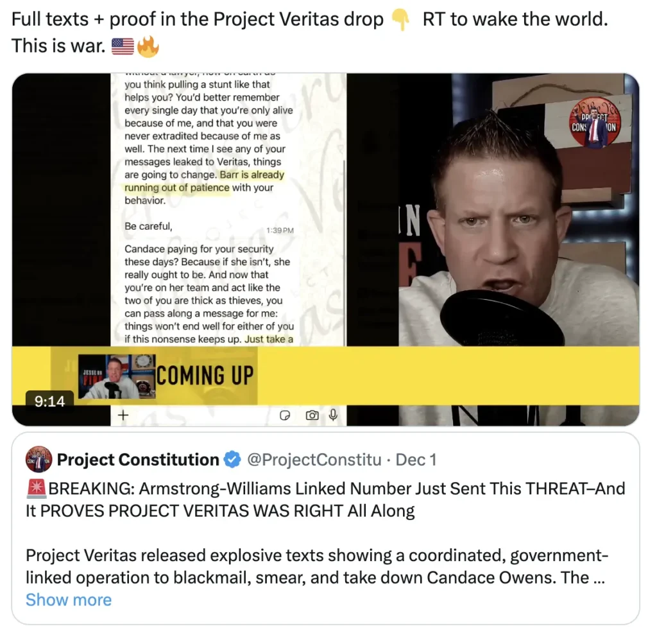Open the Dec 1 post timestamp
This screenshot has height=644, width=657.
tap(416, 460)
